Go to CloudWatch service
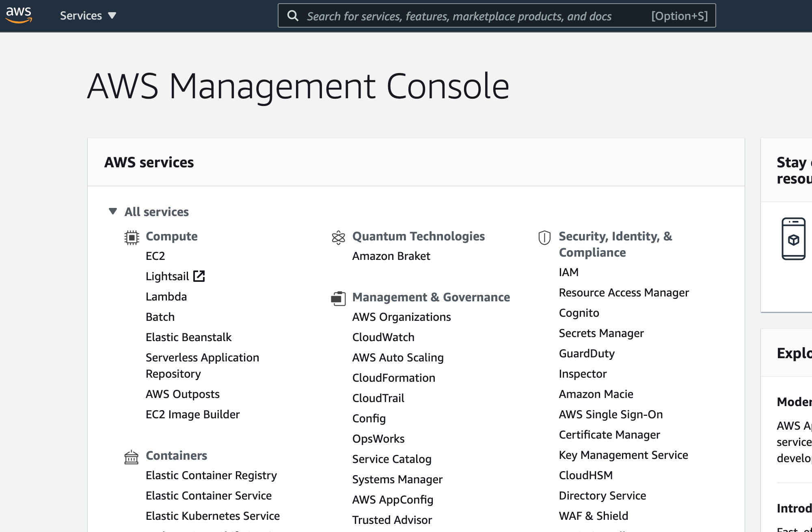 click(383, 337)
